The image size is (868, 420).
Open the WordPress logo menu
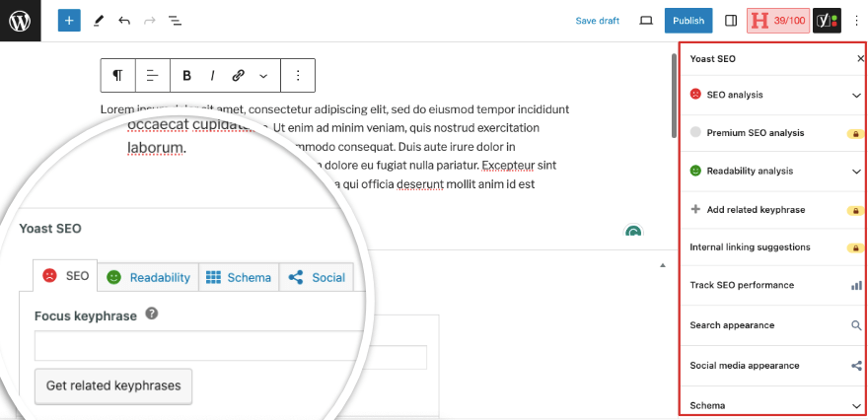(x=20, y=21)
